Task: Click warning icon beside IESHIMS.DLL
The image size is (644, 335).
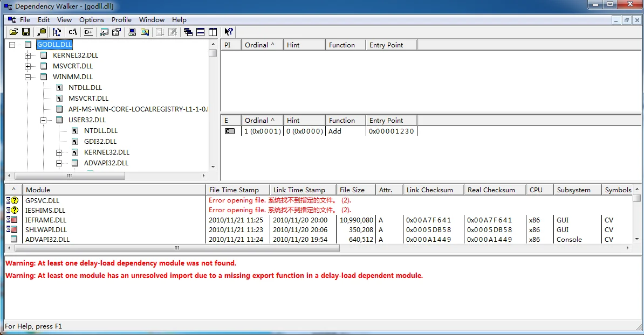Action: (12, 211)
